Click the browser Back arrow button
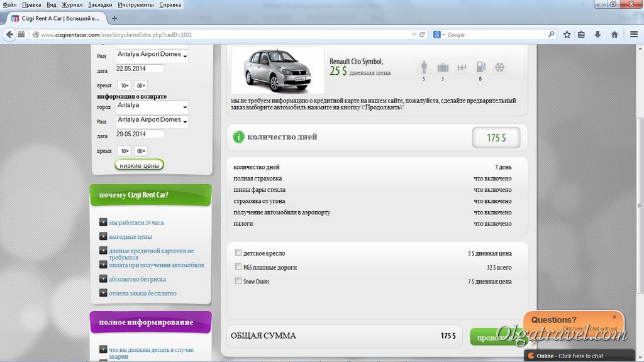 pyautogui.click(x=9, y=35)
